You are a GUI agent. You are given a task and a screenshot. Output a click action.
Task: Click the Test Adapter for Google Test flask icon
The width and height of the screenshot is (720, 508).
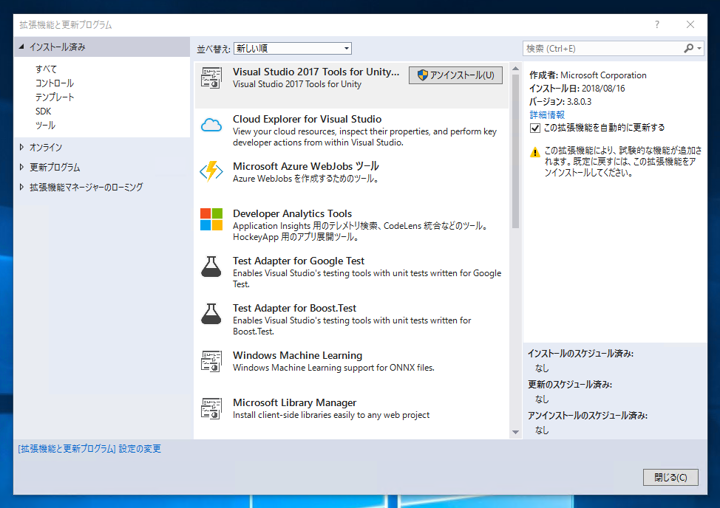pos(211,266)
